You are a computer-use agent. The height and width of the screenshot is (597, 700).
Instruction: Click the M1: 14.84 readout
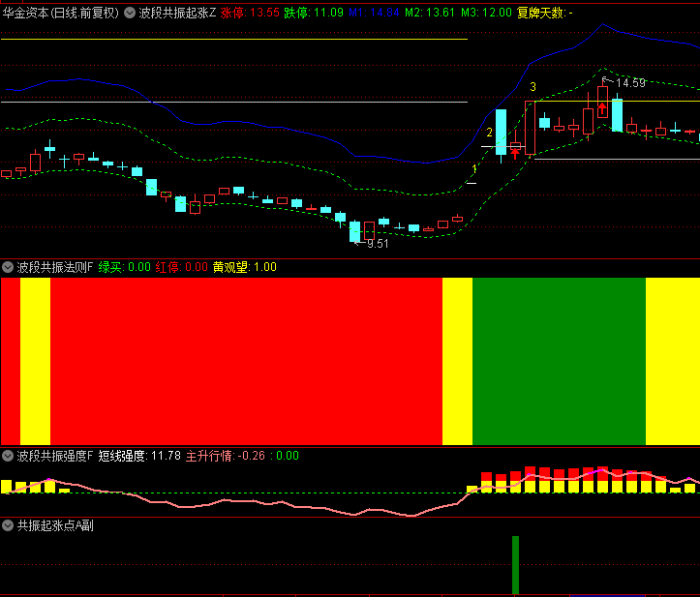[374, 13]
